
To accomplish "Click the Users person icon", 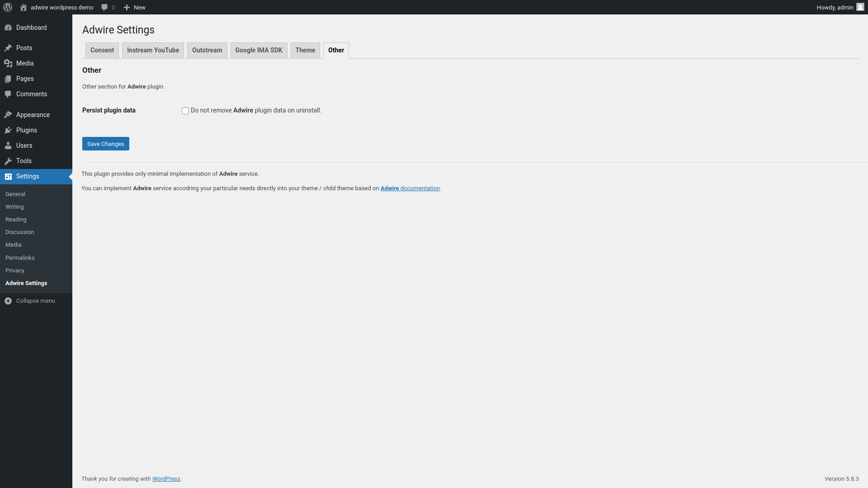I will [x=8, y=145].
